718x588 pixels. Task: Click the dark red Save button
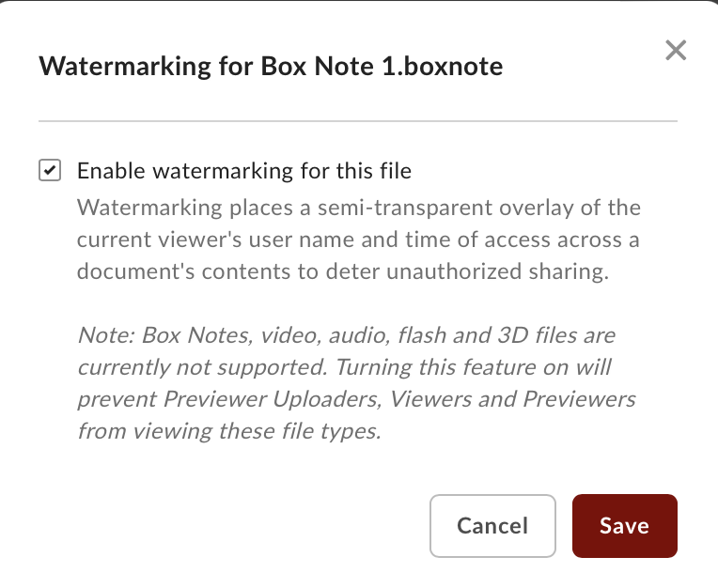coord(624,526)
